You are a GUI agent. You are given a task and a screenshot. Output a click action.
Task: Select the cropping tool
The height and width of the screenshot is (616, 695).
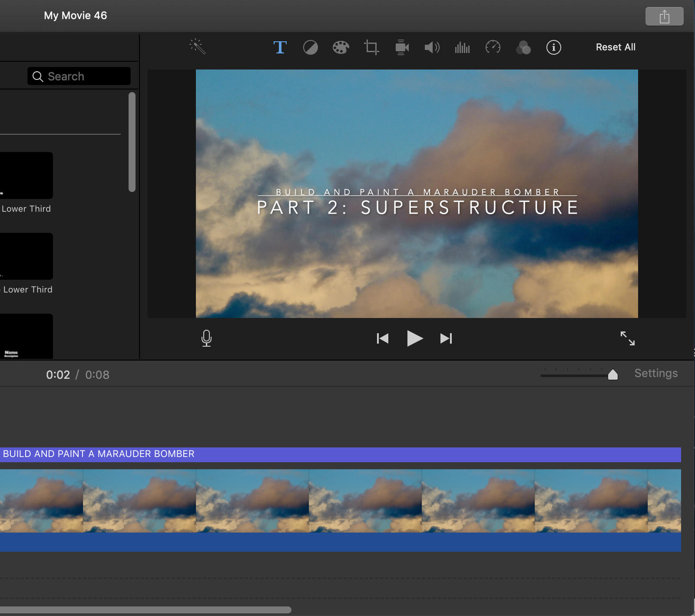click(x=371, y=47)
